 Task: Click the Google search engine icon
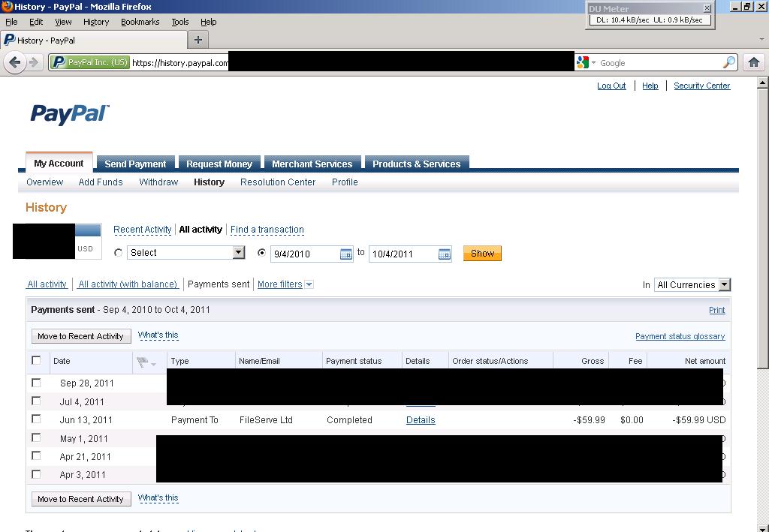click(x=583, y=63)
